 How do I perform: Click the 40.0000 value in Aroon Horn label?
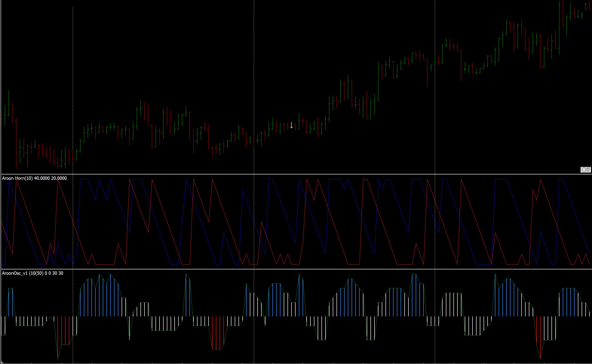coord(42,178)
